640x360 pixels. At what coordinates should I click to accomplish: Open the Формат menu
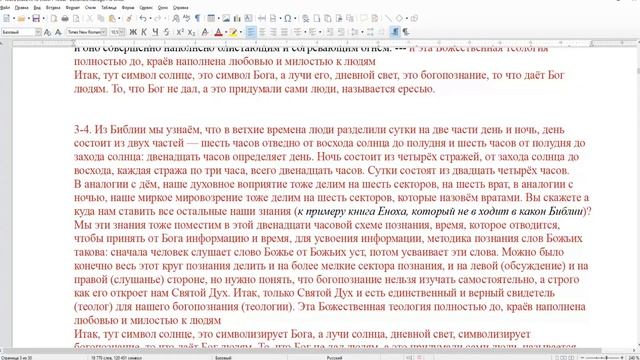point(73,7)
